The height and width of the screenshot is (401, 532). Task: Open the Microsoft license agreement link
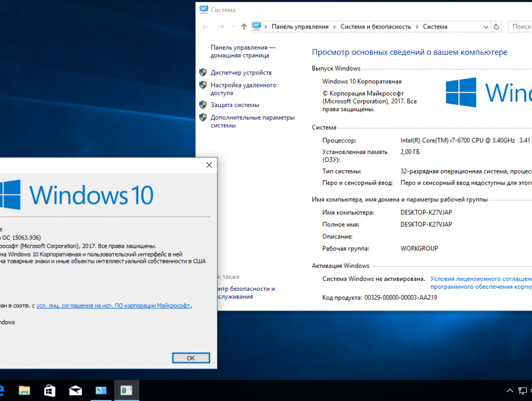113,306
